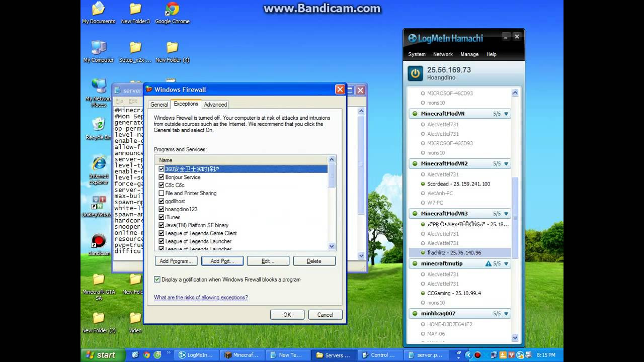Viewport: 644px width, 362px height.
Task: Uncheck hoangdino123 exception checkbox
Action: [x=162, y=209]
